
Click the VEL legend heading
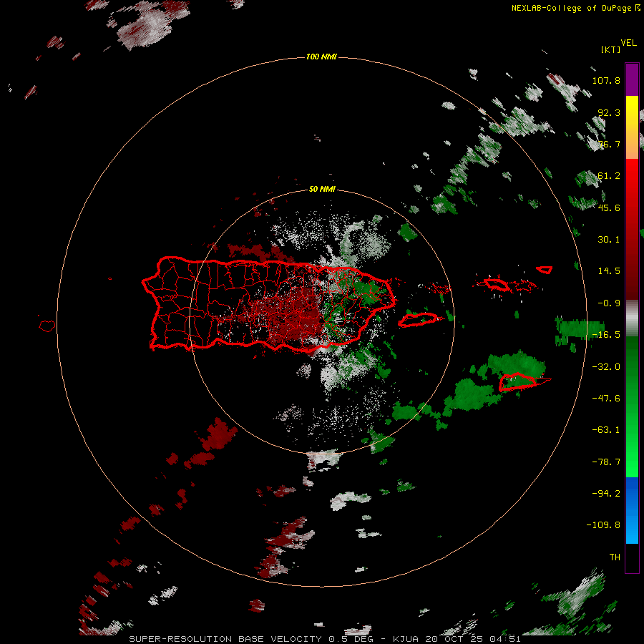628,43
